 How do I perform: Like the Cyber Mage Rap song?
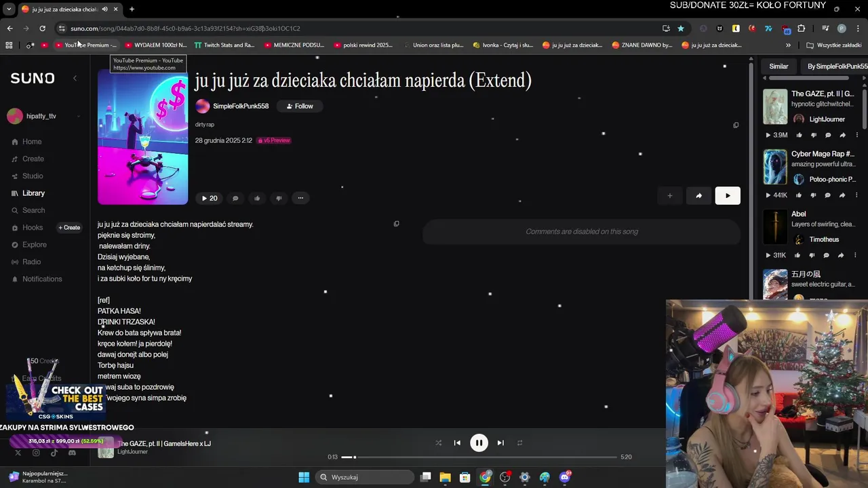click(x=798, y=195)
